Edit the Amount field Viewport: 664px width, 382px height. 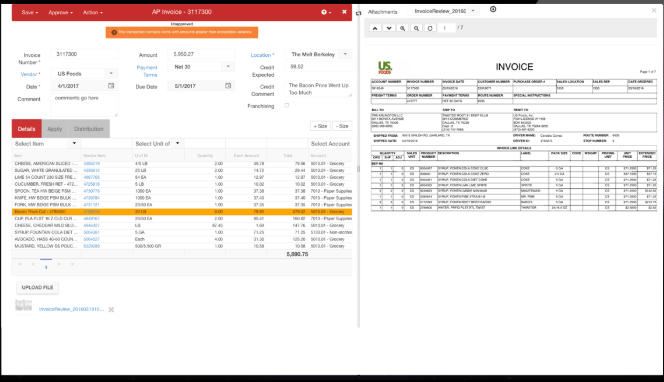[x=201, y=54]
